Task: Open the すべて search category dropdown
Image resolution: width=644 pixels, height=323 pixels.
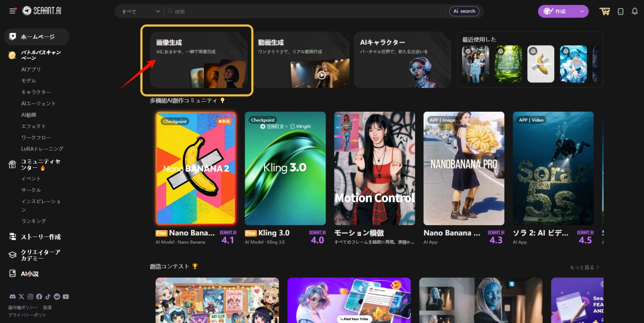Action: click(139, 11)
